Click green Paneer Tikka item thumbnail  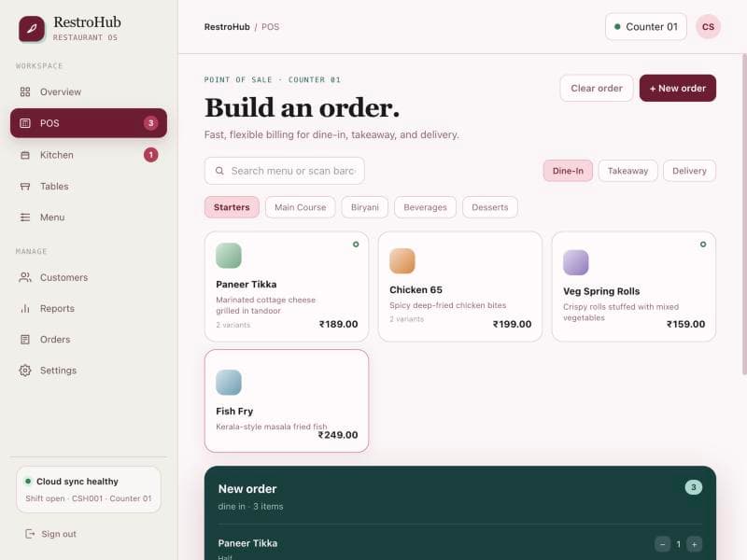229,256
